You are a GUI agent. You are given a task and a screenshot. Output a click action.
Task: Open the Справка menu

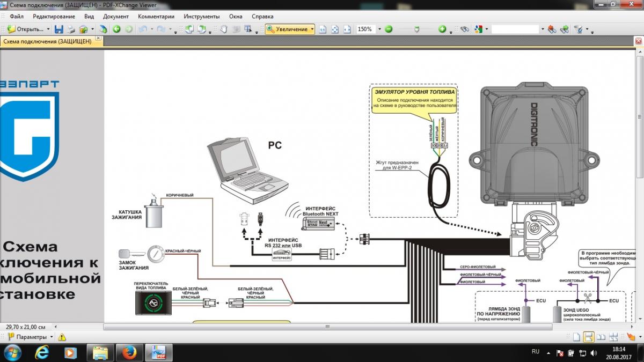pos(262,17)
